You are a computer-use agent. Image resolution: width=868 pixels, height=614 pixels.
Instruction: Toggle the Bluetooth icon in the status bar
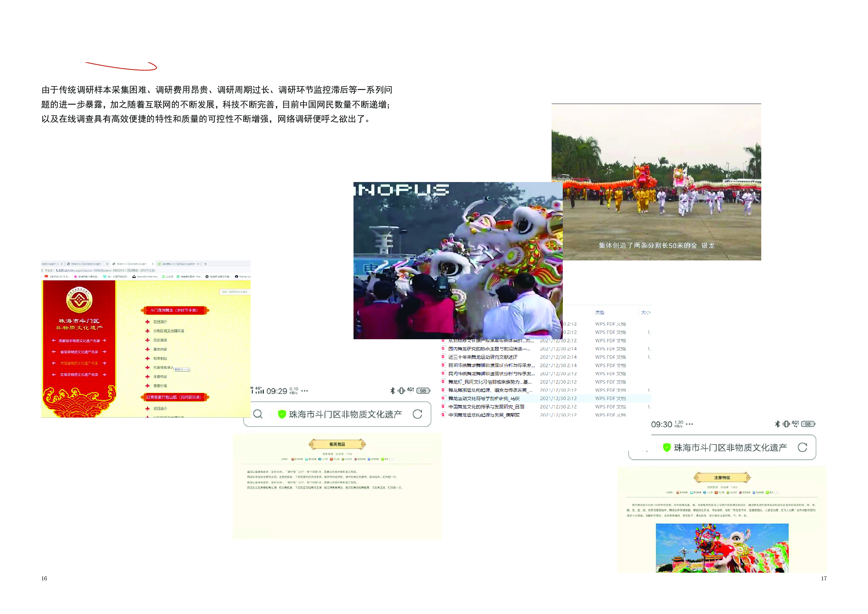click(392, 391)
